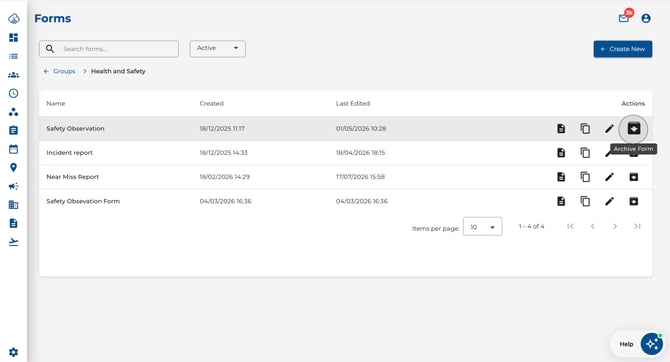Edit the Safety Observation form
The height and width of the screenshot is (362, 670).
(x=609, y=128)
